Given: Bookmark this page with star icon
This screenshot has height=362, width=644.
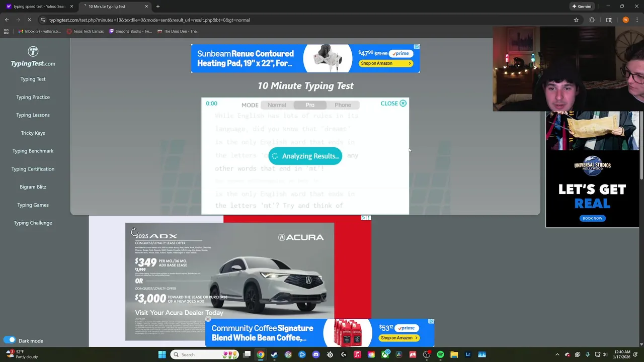Looking at the screenshot, I should 576,20.
